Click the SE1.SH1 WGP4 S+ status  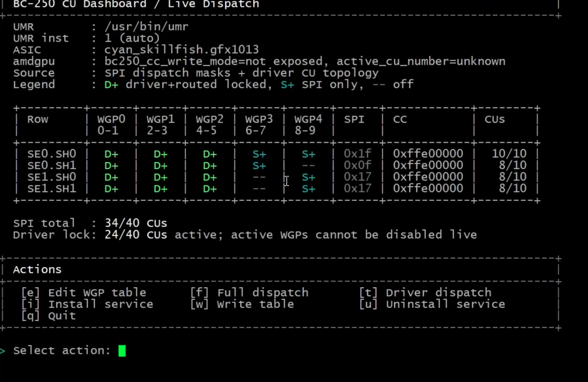(x=308, y=189)
